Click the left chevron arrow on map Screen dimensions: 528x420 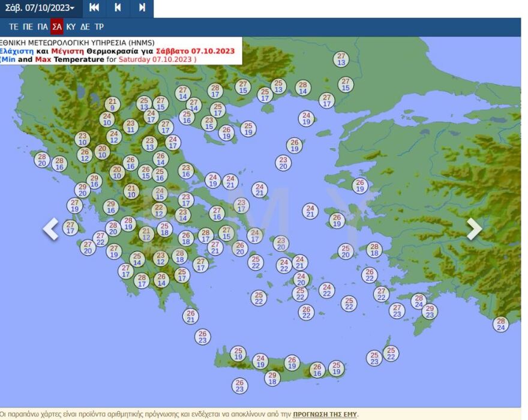[x=51, y=229]
